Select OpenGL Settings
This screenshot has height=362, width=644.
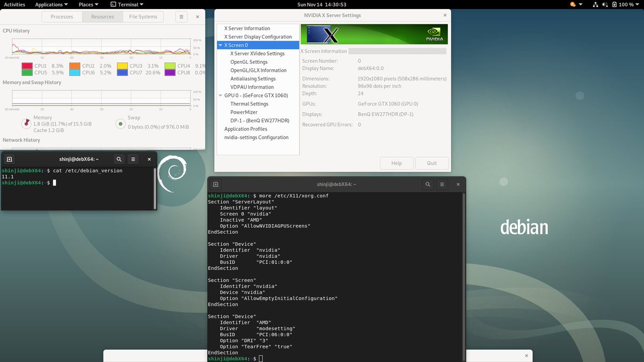(249, 62)
